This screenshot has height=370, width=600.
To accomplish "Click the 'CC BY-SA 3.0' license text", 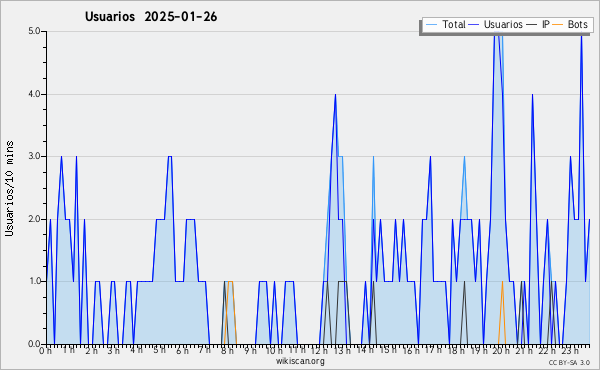I will click(569, 362).
